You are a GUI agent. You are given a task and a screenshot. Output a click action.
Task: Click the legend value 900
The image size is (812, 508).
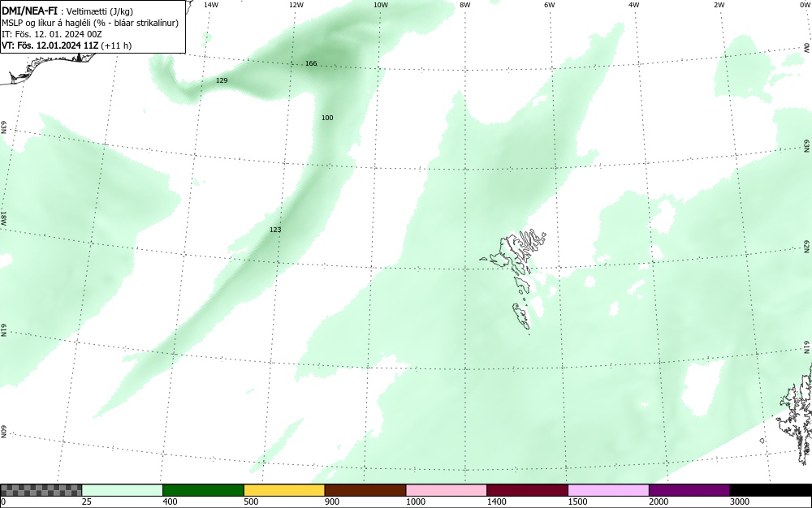coord(332,502)
